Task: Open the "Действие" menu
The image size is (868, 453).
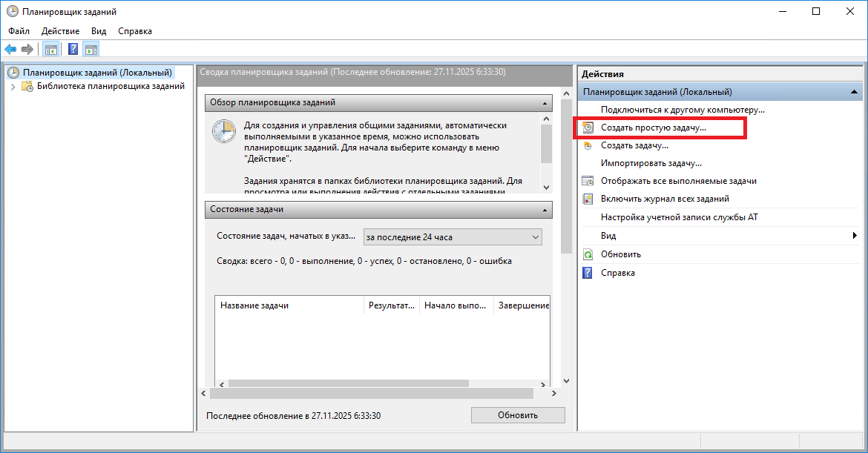Action: pyautogui.click(x=60, y=31)
